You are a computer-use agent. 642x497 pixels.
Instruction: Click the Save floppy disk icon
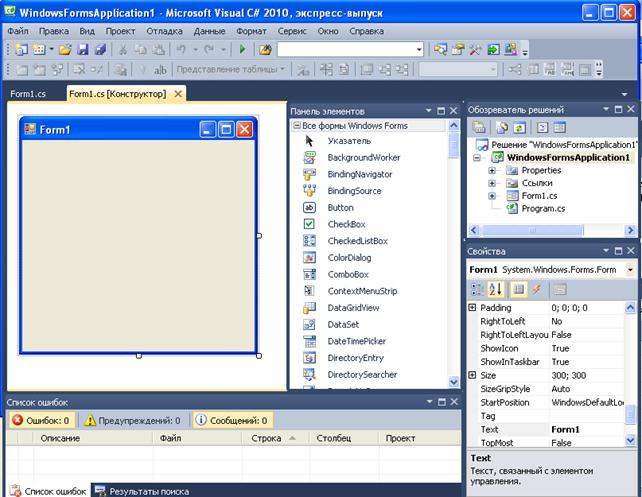83,50
